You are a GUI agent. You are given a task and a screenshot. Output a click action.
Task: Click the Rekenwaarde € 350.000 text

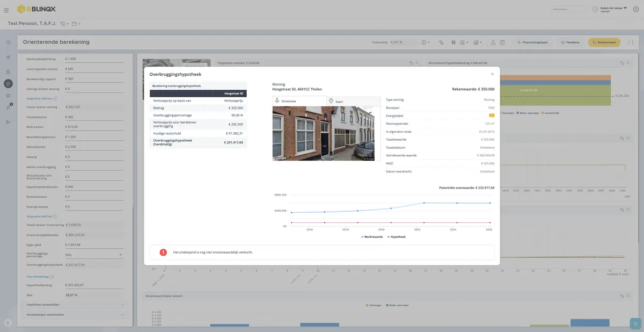(x=473, y=89)
